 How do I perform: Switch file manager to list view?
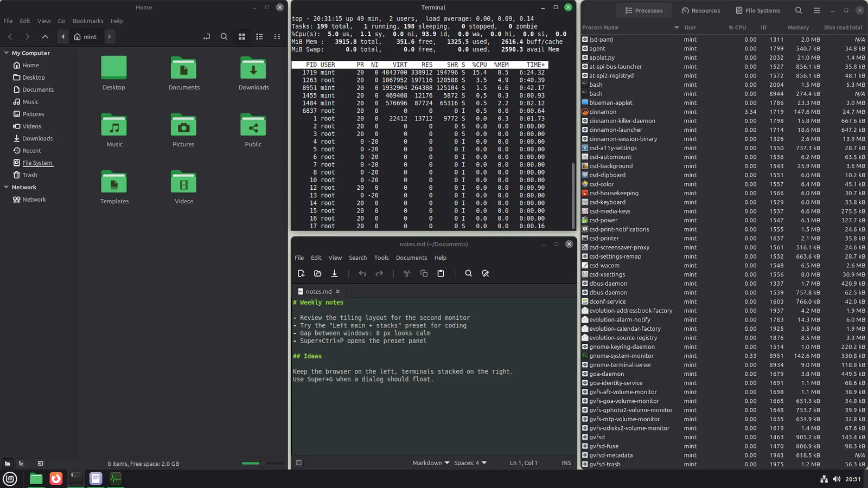[x=259, y=37]
